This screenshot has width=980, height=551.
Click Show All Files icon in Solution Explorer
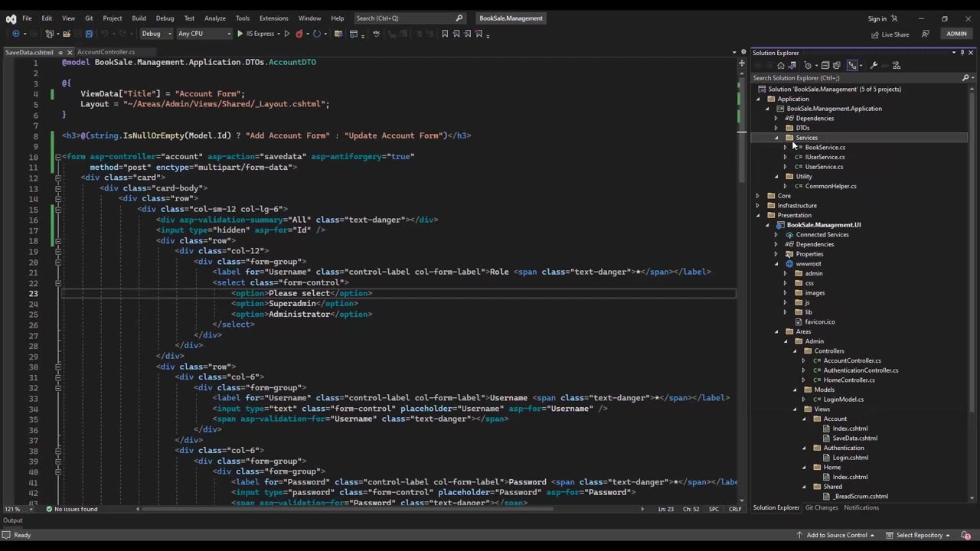coord(836,65)
